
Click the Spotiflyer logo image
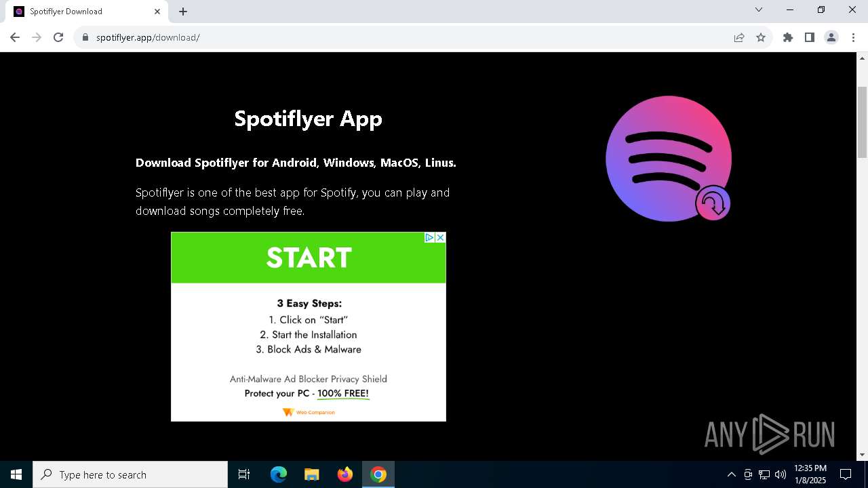tap(669, 159)
